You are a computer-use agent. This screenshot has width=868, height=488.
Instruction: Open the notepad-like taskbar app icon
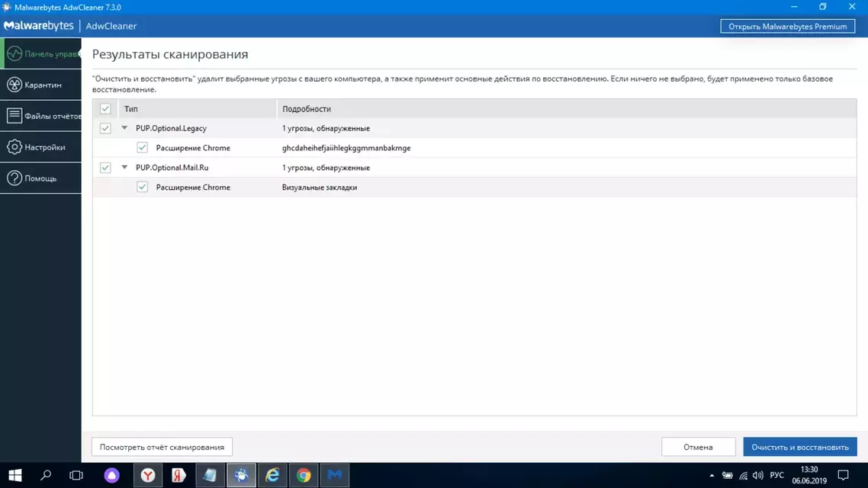(210, 475)
